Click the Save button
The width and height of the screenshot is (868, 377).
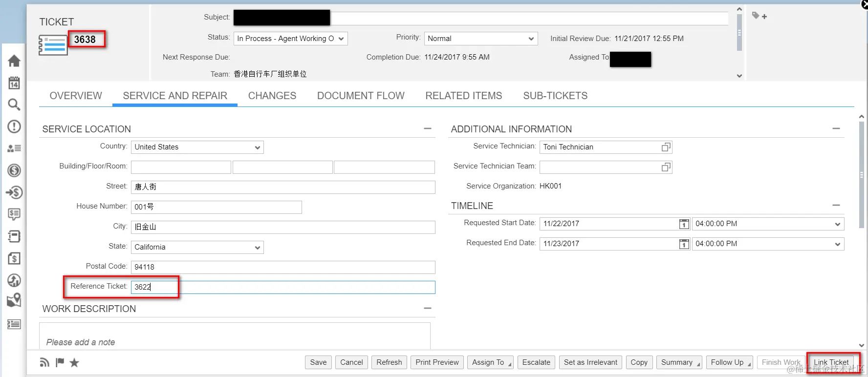(x=318, y=362)
